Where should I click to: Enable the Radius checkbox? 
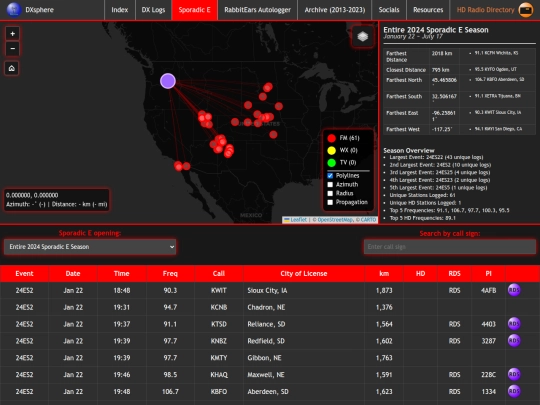[330, 194]
